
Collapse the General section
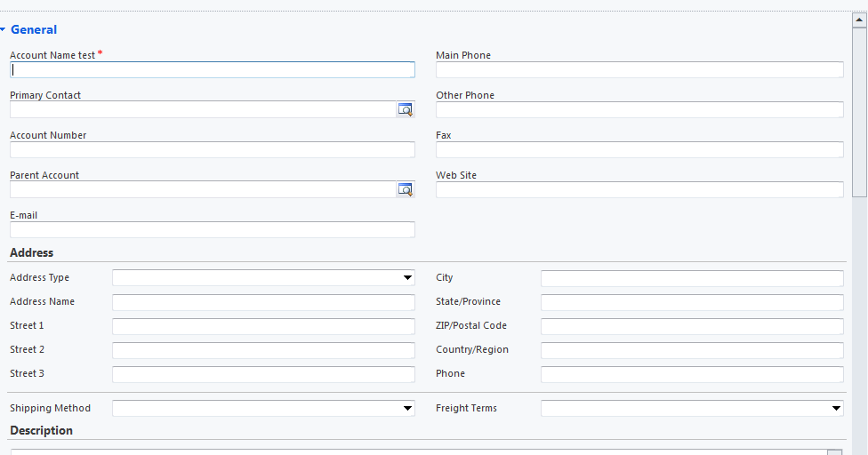click(x=4, y=29)
